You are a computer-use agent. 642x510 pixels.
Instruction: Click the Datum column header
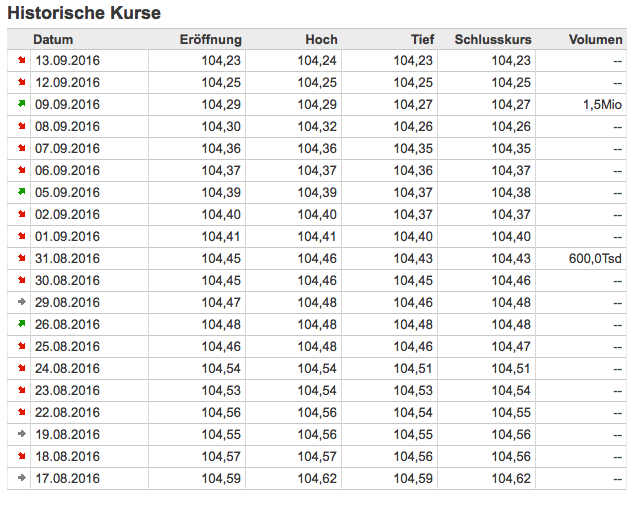tap(53, 39)
